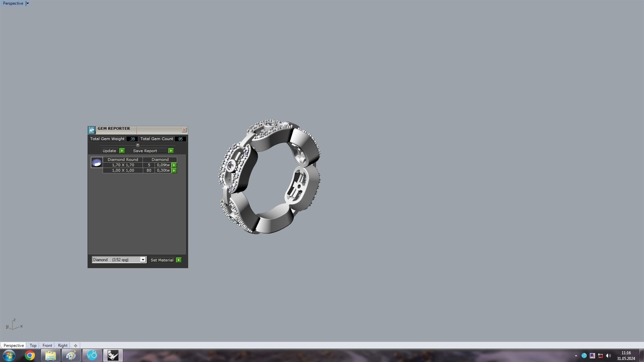Viewport: 644px width, 362px height.
Task: Click the Gem Reporter panel icon
Action: click(x=92, y=130)
